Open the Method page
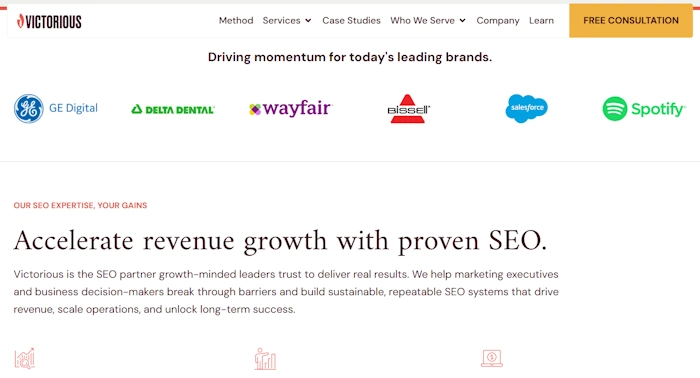The image size is (700, 378). pos(236,21)
